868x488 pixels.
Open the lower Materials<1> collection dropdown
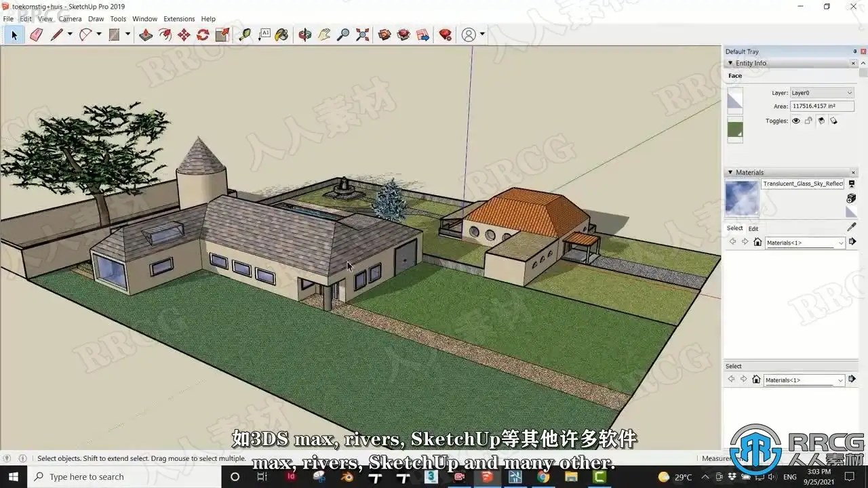coord(805,380)
